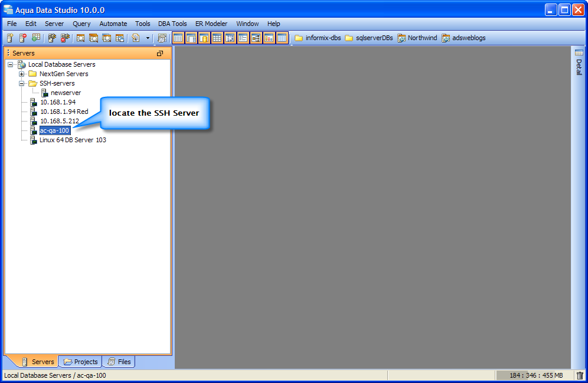This screenshot has width=588, height=383.
Task: Click the overlapping windows toolbar icon
Action: [x=120, y=38]
